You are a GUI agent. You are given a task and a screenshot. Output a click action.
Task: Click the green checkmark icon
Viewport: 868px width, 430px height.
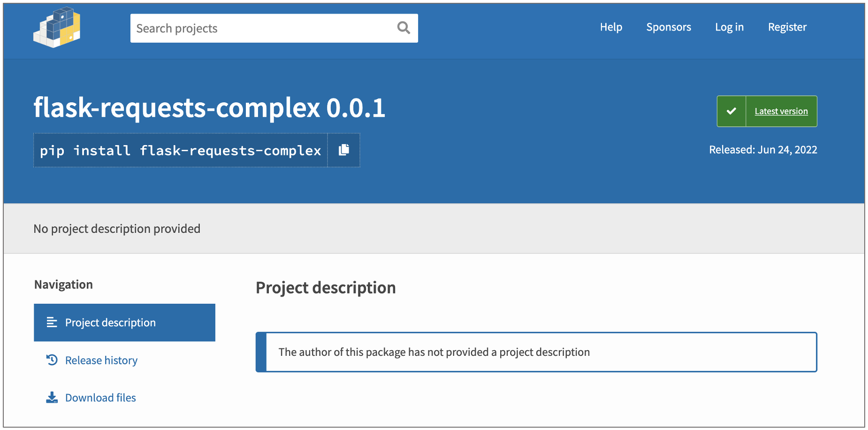pyautogui.click(x=731, y=111)
